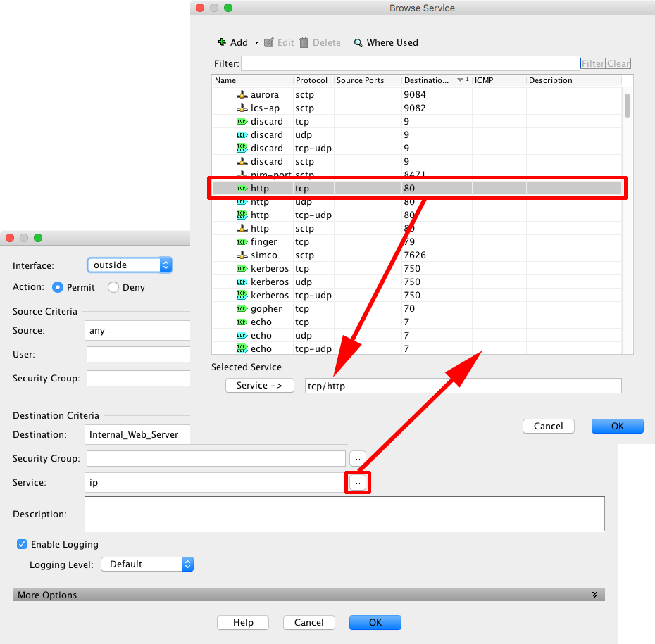Click the green Add icon in Browse Service

coord(224,42)
